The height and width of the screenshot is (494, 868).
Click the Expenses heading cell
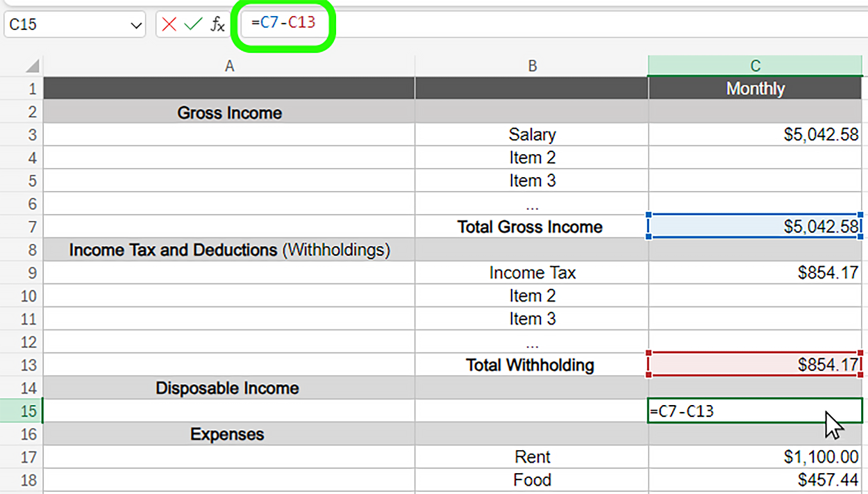229,434
